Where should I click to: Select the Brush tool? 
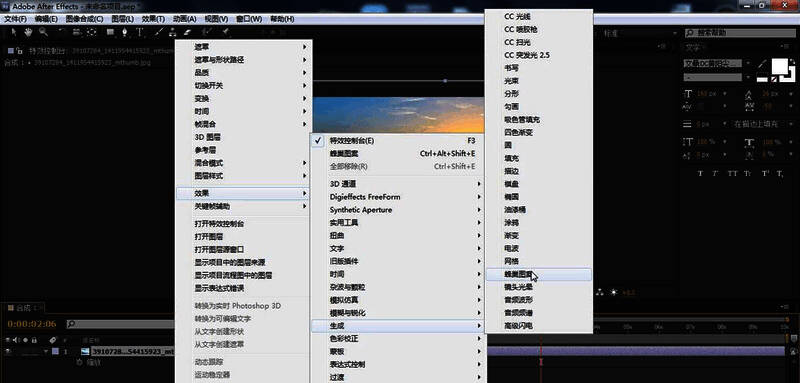click(159, 32)
